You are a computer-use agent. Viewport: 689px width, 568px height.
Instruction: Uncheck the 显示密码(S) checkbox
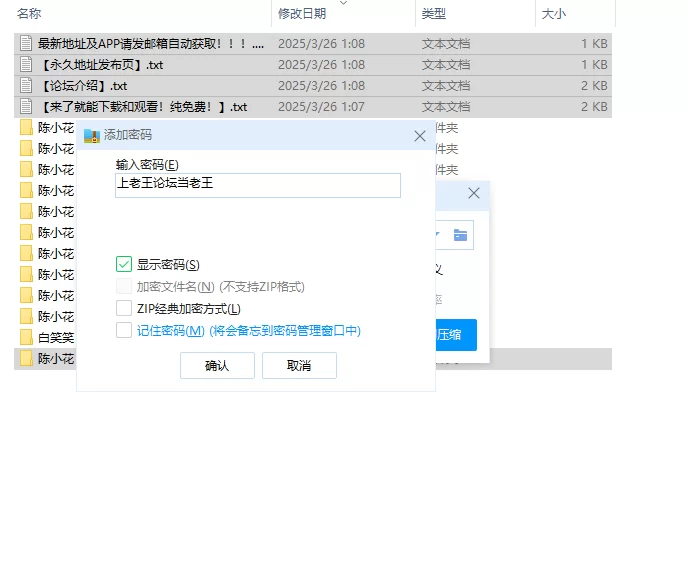tap(124, 264)
